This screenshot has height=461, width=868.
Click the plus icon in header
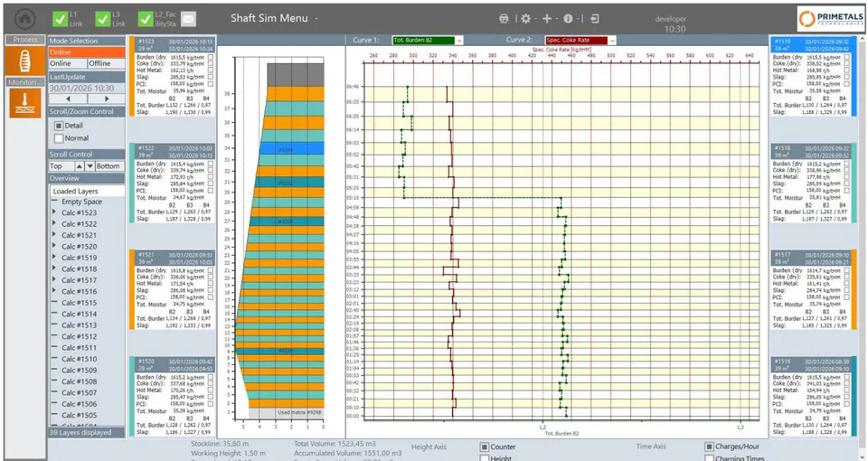point(547,19)
